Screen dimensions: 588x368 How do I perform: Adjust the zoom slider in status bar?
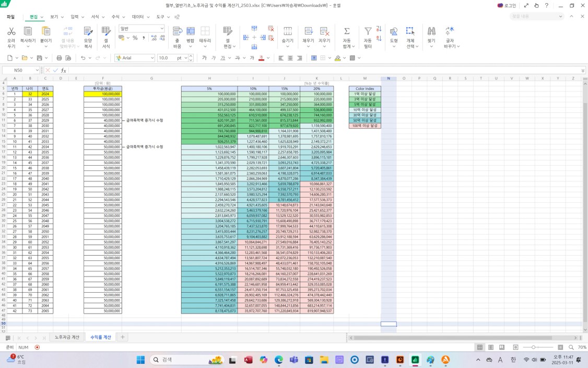(x=533, y=347)
